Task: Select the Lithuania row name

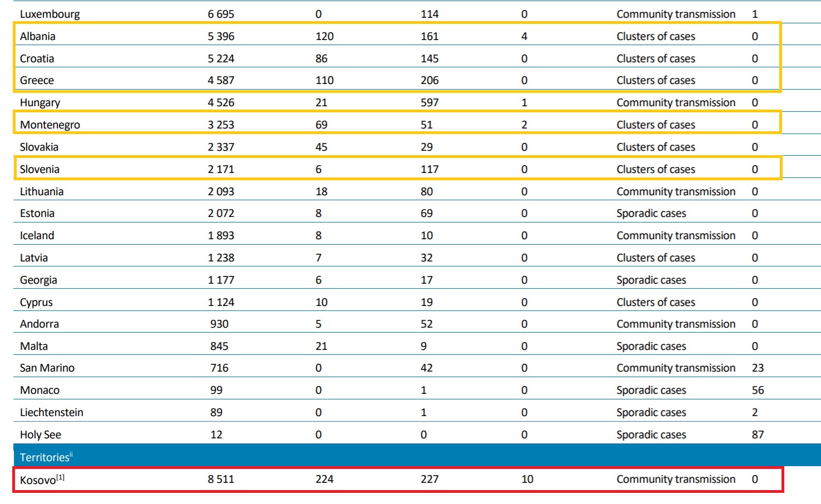Action: pyautogui.click(x=42, y=191)
